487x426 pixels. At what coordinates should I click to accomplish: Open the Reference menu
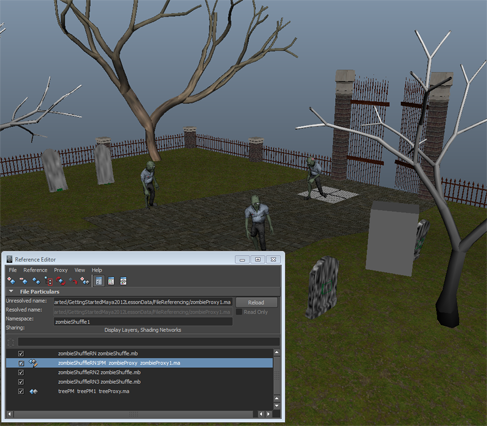35,270
